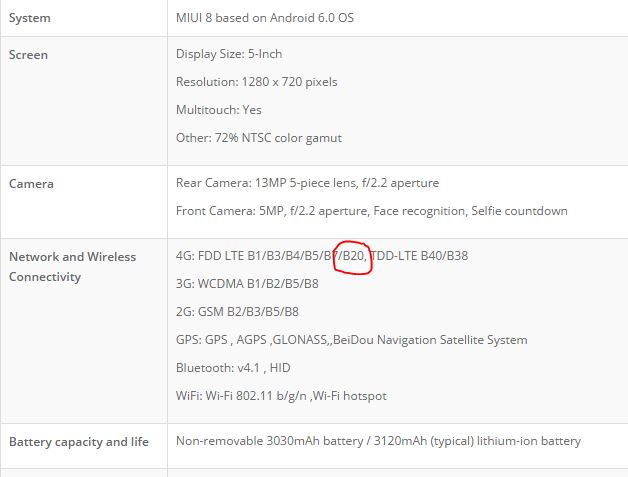628x477 pixels.
Task: Click the Rear Camera 13MP specification
Action: pos(307,183)
